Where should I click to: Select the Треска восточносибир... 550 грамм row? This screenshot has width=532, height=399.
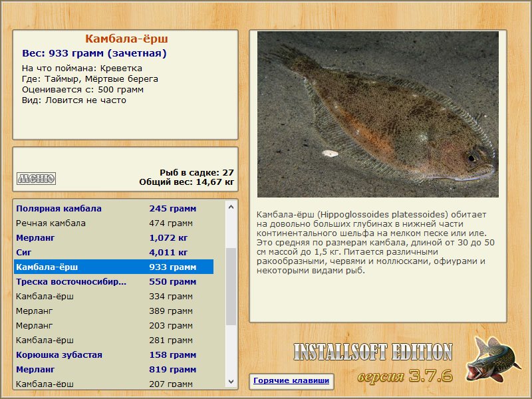(x=114, y=281)
